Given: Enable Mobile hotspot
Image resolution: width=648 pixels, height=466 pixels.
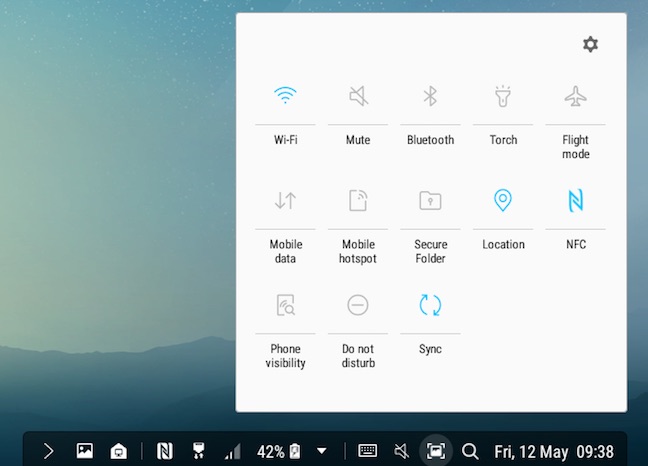Looking at the screenshot, I should coord(358,200).
